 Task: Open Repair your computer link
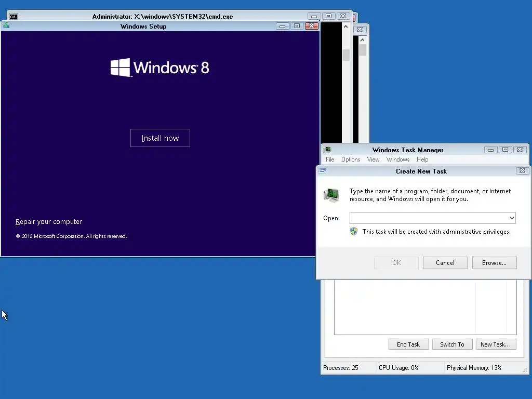(x=49, y=221)
